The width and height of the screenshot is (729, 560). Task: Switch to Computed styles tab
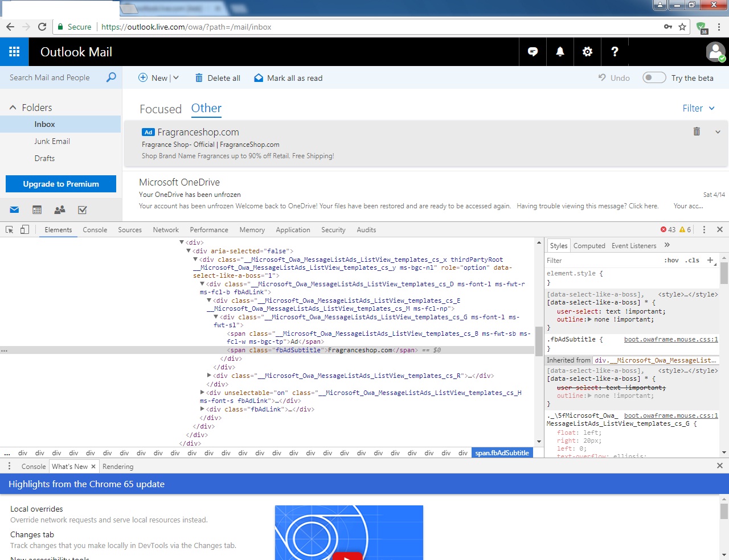589,246
